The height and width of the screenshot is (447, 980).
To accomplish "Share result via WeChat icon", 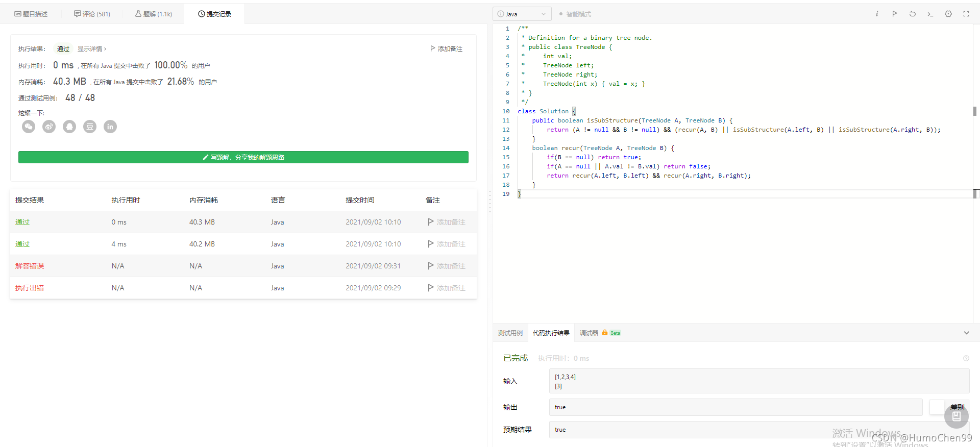I will tap(29, 127).
